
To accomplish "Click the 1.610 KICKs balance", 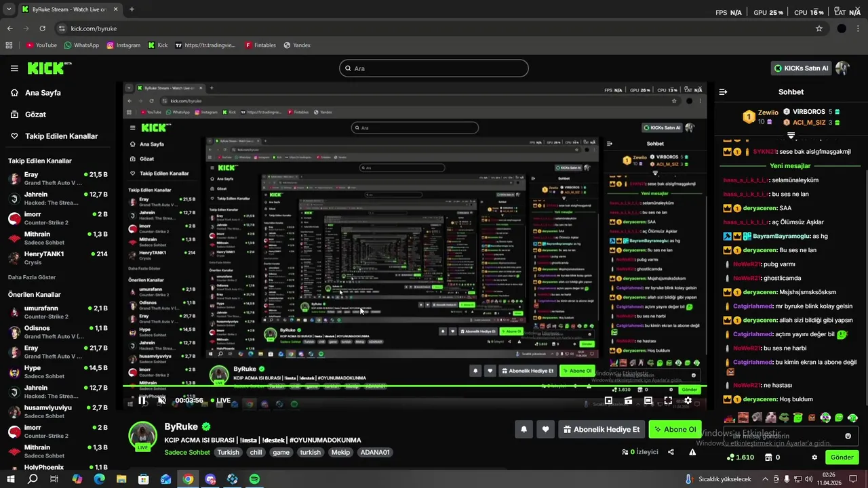I will 740,457.
